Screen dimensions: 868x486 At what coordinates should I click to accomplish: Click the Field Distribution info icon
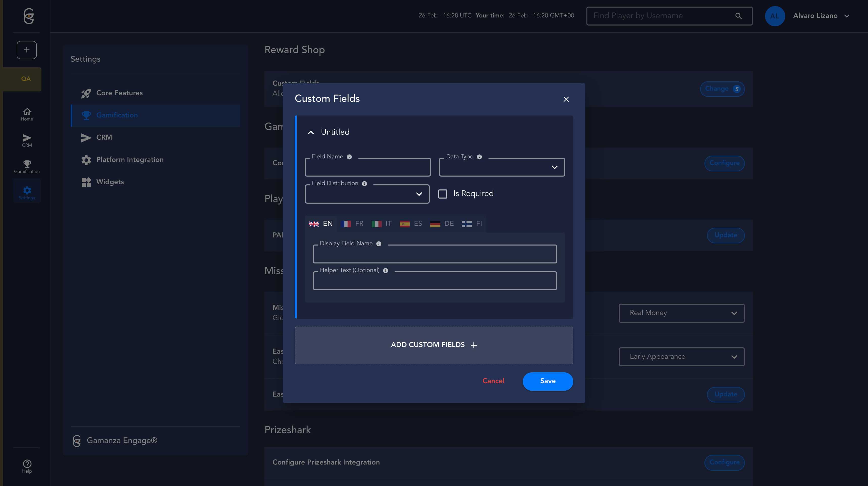click(x=364, y=184)
